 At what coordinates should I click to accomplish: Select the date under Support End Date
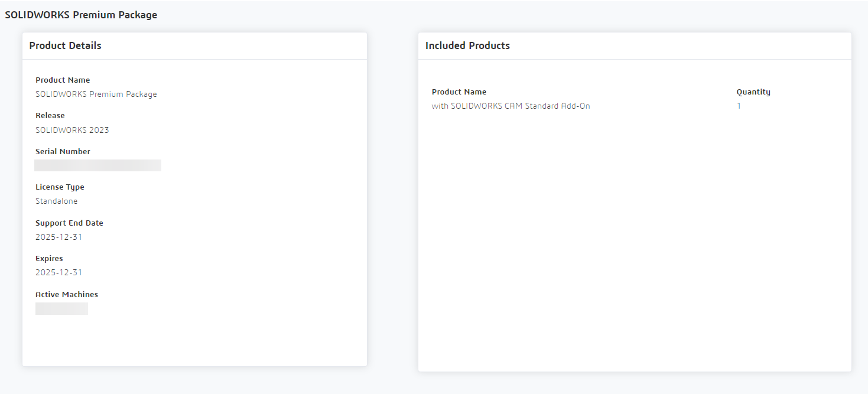58,237
